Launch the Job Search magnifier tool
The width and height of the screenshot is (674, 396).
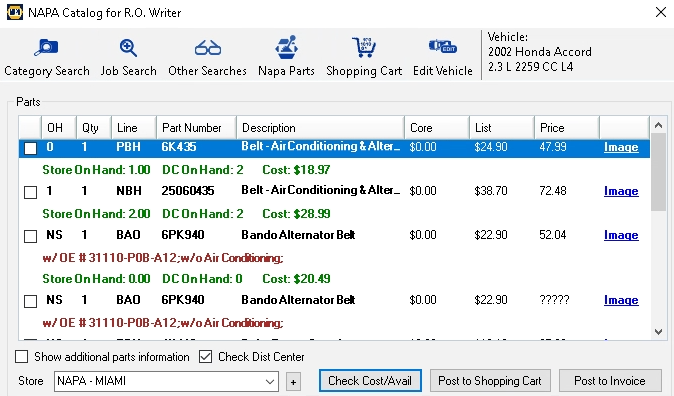pyautogui.click(x=129, y=58)
